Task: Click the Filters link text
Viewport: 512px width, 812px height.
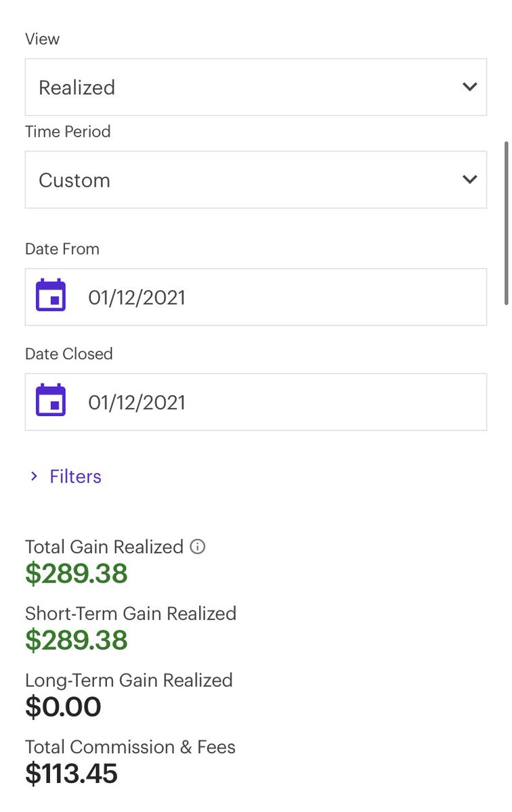Action: pyautogui.click(x=75, y=476)
